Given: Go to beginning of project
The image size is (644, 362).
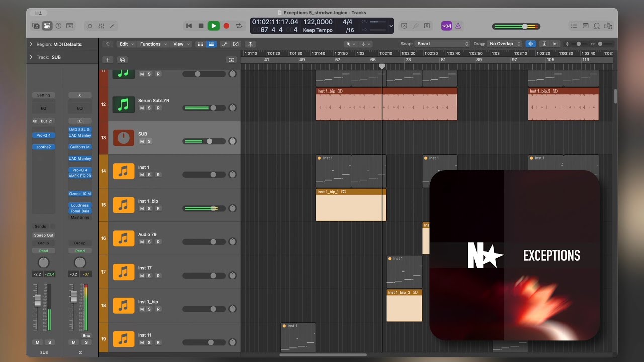Looking at the screenshot, I should pyautogui.click(x=189, y=26).
